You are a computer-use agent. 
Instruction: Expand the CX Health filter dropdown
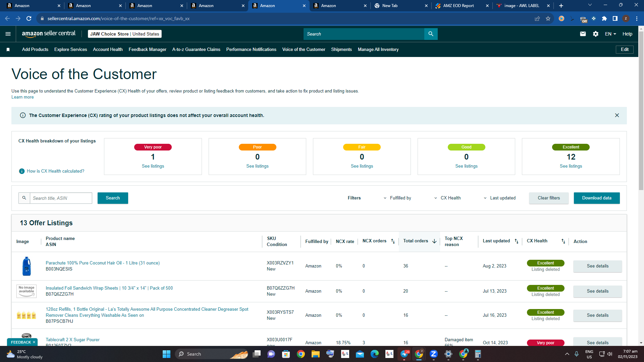click(447, 198)
